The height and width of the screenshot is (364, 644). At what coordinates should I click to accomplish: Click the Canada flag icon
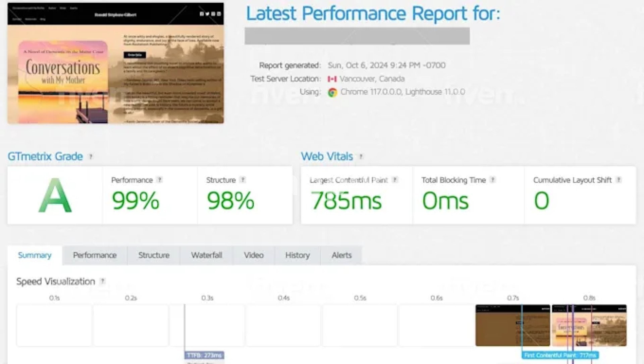pyautogui.click(x=332, y=79)
